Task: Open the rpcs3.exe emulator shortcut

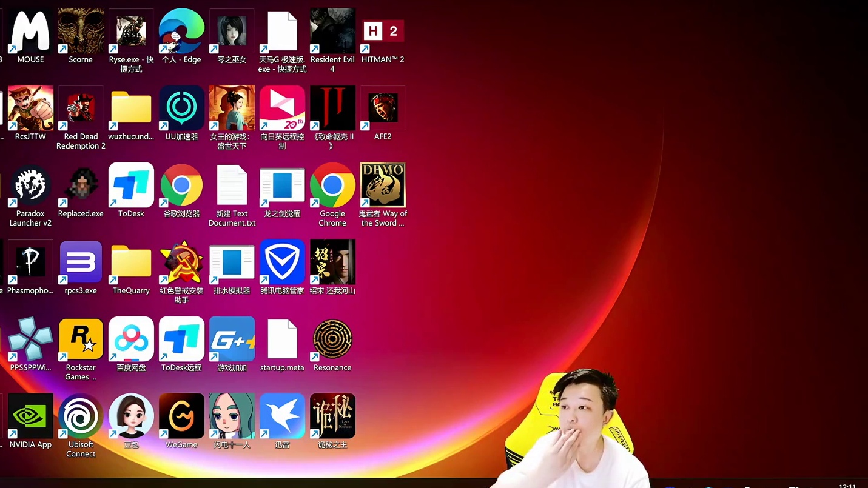Action: (x=81, y=262)
